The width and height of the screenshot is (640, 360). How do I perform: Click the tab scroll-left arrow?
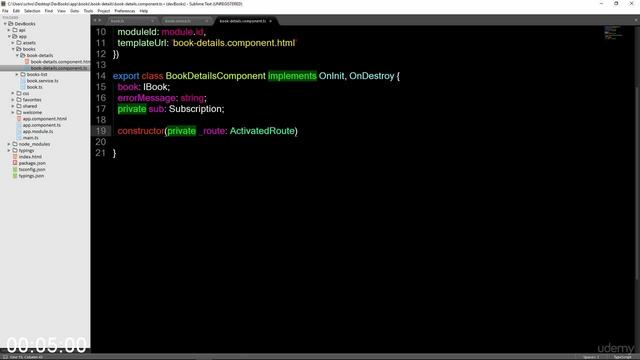(x=95, y=20)
